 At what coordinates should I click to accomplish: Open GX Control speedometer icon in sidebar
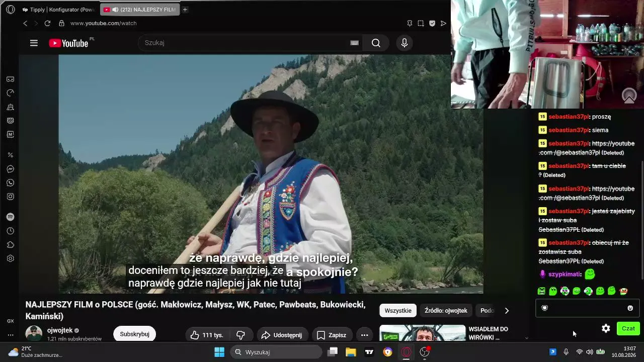tap(10, 93)
